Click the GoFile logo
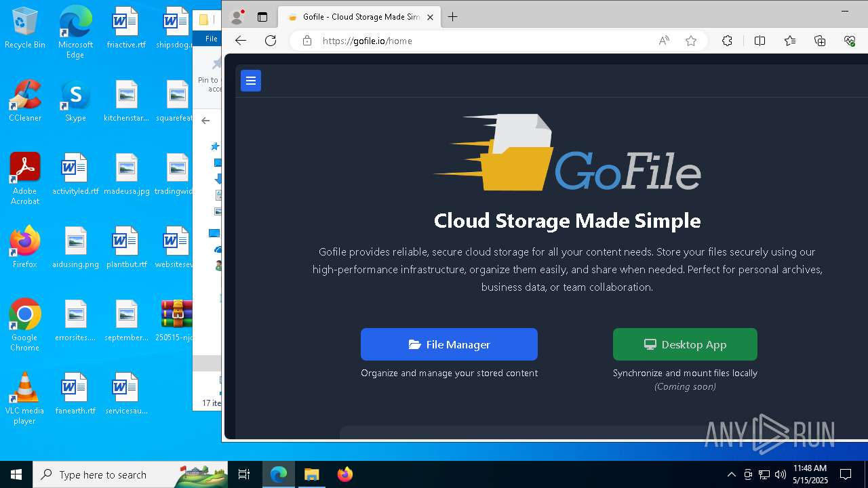 [x=567, y=152]
